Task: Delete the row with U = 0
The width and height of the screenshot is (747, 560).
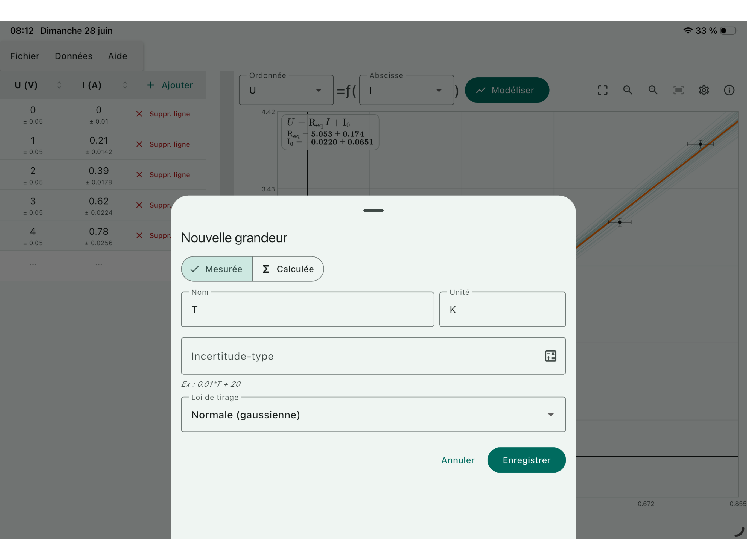Action: (163, 114)
